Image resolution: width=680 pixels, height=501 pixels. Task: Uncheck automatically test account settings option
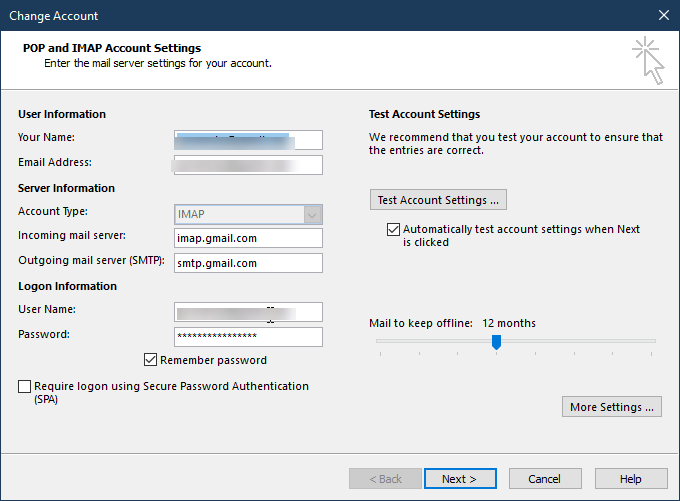click(393, 229)
